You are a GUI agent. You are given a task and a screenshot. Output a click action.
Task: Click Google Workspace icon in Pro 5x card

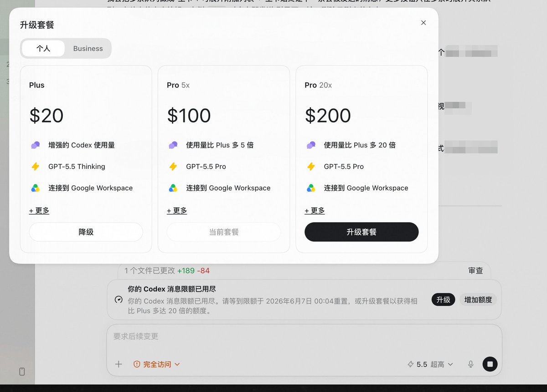coord(173,188)
